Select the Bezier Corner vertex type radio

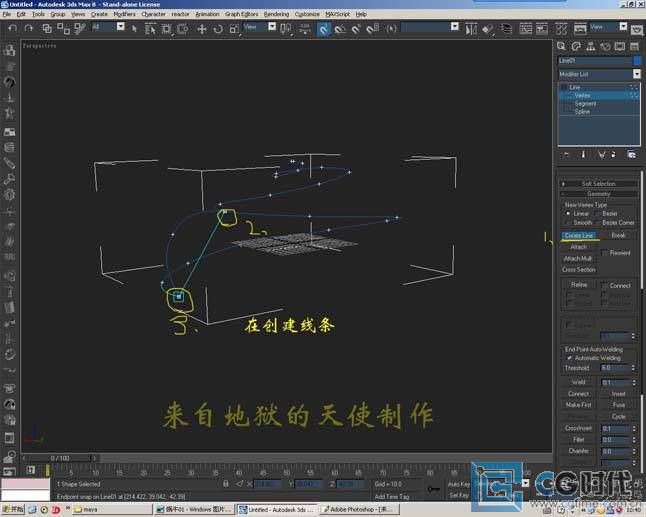[x=598, y=222]
